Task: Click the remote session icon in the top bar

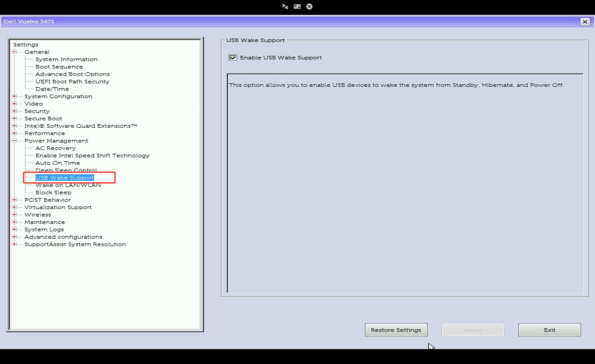Action: pos(285,7)
